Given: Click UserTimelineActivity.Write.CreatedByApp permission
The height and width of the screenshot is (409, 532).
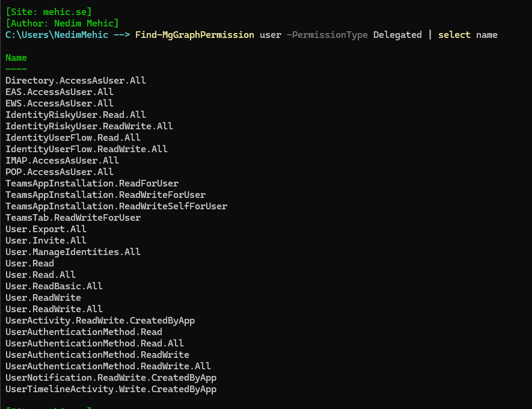Looking at the screenshot, I should pos(111,389).
